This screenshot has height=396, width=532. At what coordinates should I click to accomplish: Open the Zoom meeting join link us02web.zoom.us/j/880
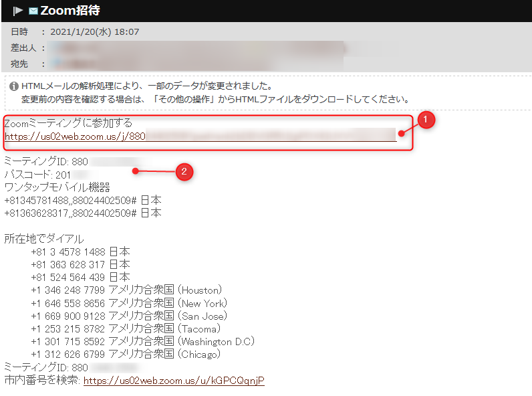[x=201, y=136]
